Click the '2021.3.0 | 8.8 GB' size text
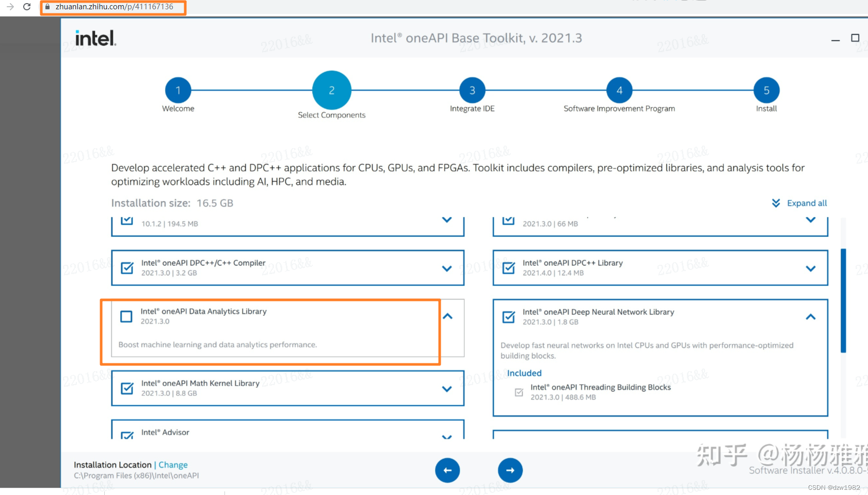Viewport: 868px width, 495px height. click(169, 393)
